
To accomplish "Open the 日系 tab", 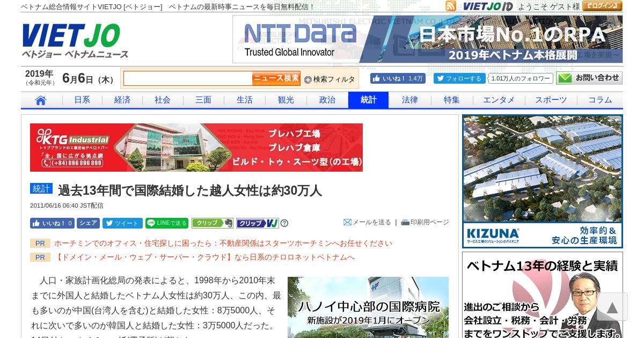I will (x=82, y=100).
